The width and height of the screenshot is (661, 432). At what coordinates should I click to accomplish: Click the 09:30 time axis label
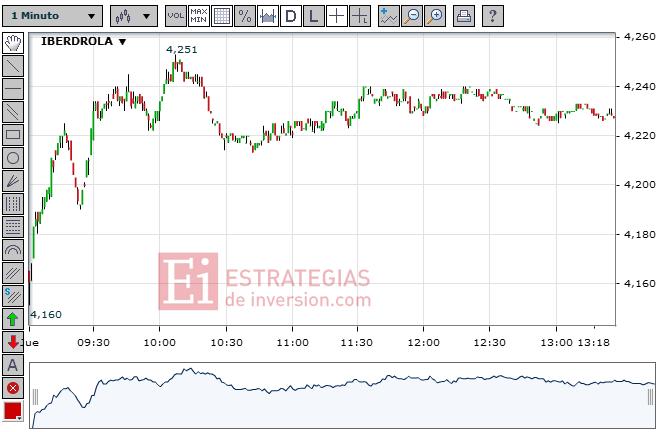coord(94,343)
